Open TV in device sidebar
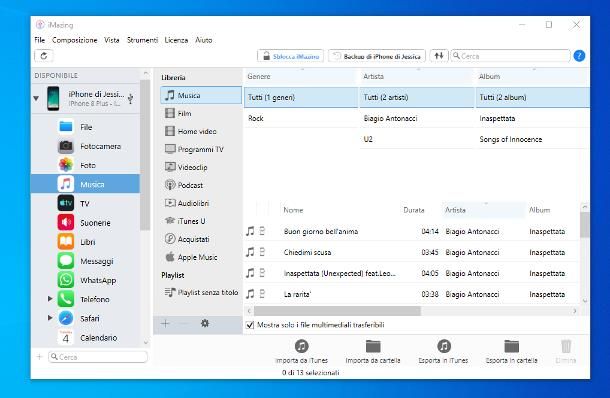The height and width of the screenshot is (398, 610). point(85,203)
